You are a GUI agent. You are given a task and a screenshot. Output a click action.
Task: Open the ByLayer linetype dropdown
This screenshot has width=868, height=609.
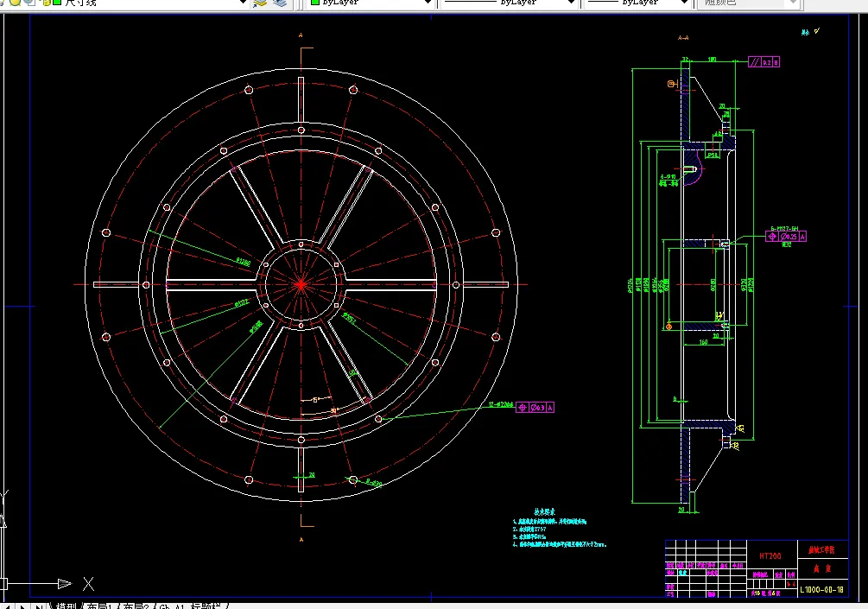pyautogui.click(x=571, y=3)
